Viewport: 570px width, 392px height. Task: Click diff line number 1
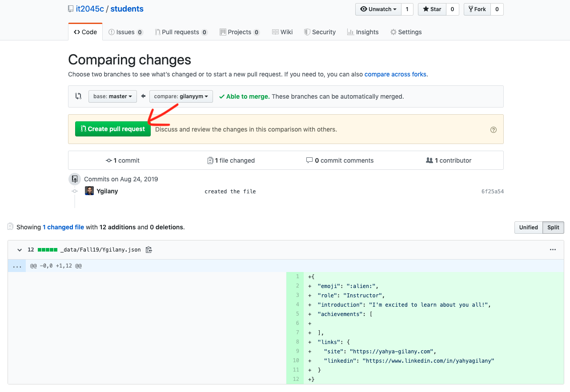[x=295, y=276]
